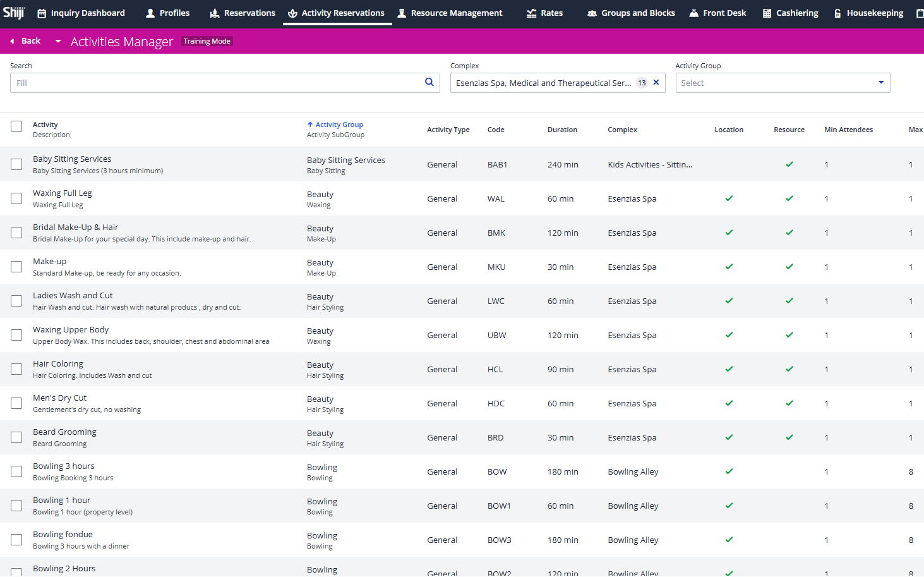
Task: Toggle the select-all checkbox in header
Action: tap(16, 126)
